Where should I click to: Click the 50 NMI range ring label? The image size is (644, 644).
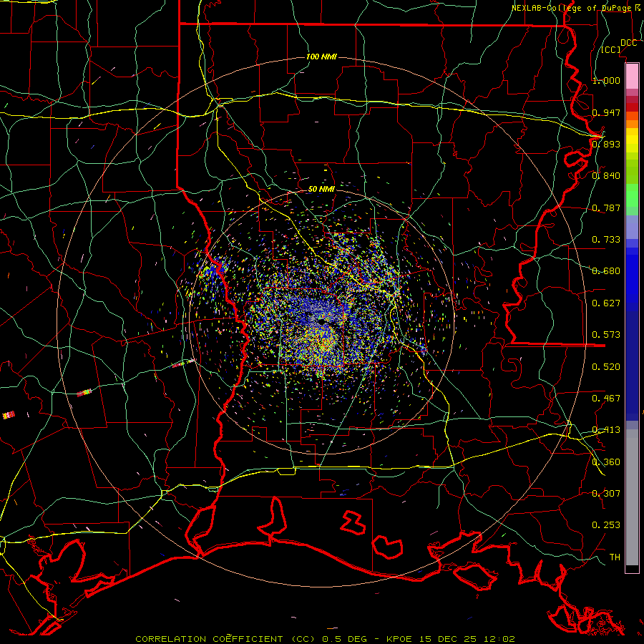coord(321,190)
